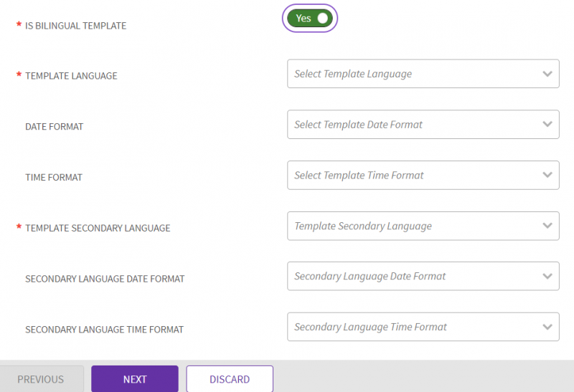
Task: Open the Select Template Time Format dropdown
Action: tap(423, 175)
